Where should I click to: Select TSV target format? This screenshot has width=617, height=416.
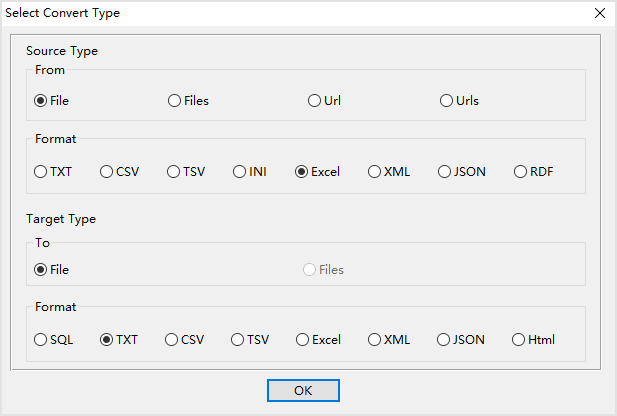pyautogui.click(x=238, y=339)
